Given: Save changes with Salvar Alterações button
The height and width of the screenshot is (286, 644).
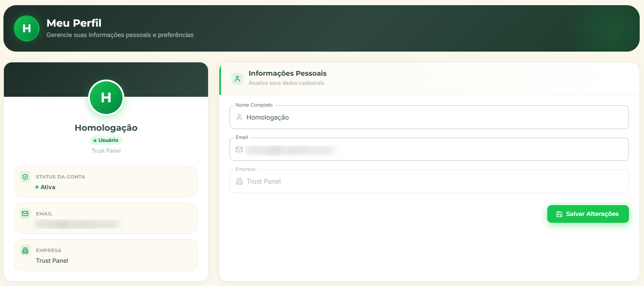Looking at the screenshot, I should [x=588, y=214].
